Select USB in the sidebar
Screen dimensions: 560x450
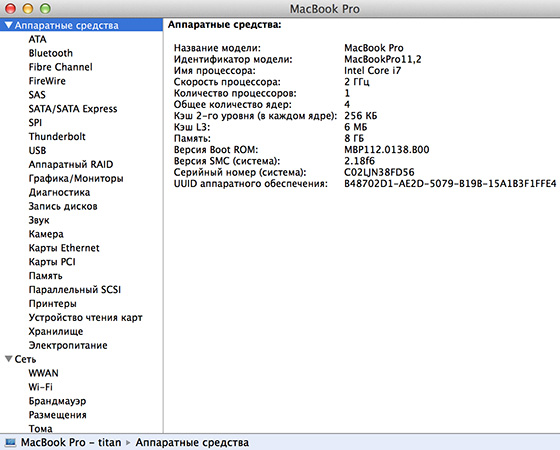tap(38, 150)
